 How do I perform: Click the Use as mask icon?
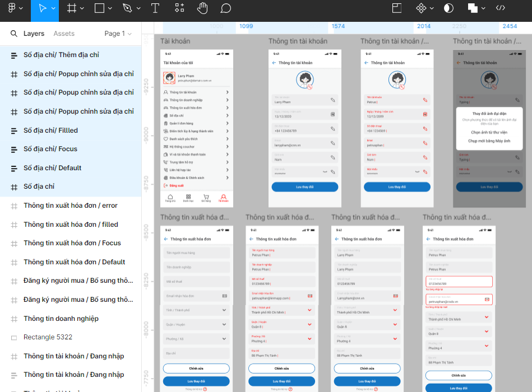pyautogui.click(x=448, y=8)
